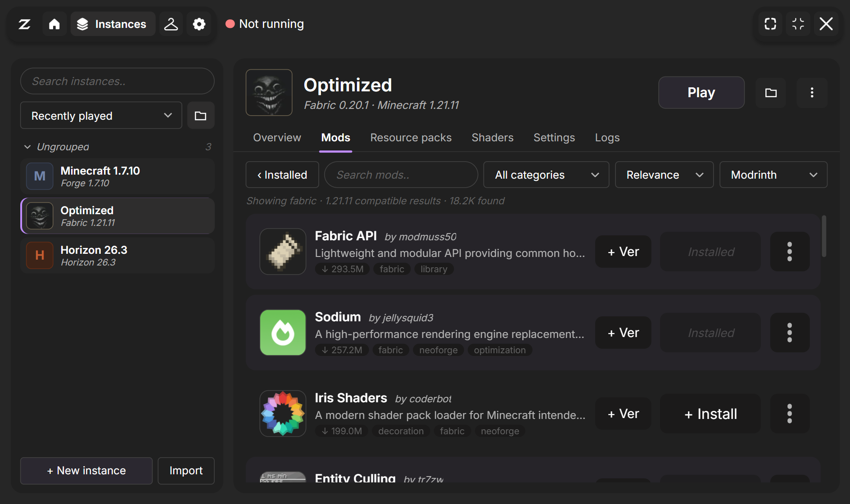The height and width of the screenshot is (504, 850).
Task: Select the Minecraft 1.7.10 Forge instance
Action: (x=118, y=176)
